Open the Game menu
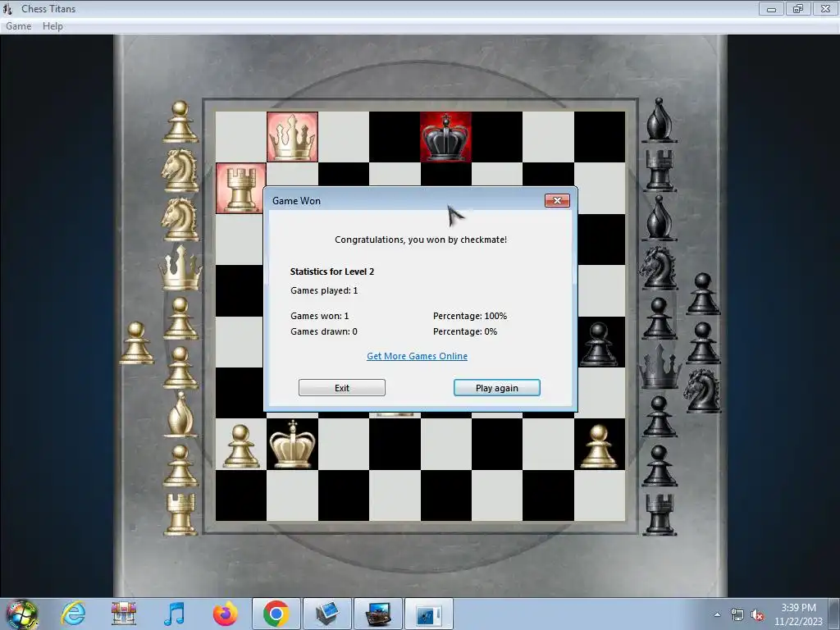Viewport: 840px width, 630px height. point(18,26)
